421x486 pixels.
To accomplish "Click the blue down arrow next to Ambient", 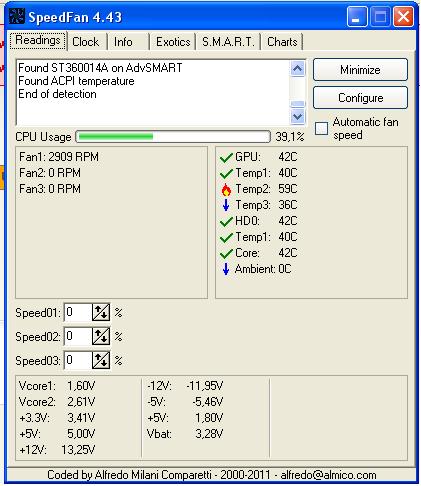I will pyautogui.click(x=226, y=269).
